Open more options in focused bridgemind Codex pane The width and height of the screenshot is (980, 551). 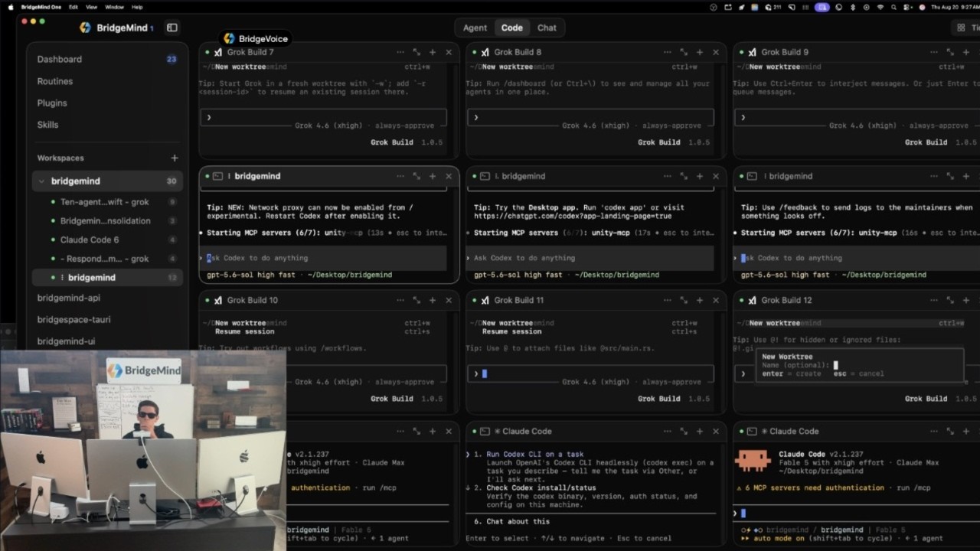400,176
